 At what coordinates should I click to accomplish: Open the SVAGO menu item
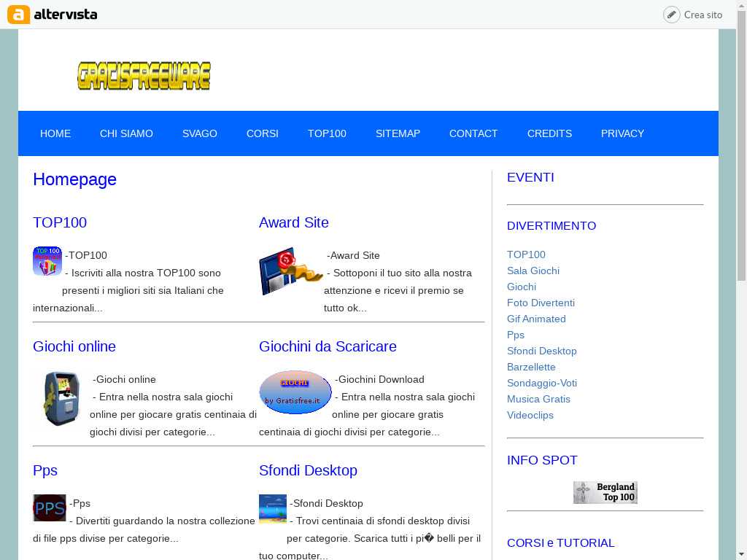tap(200, 133)
